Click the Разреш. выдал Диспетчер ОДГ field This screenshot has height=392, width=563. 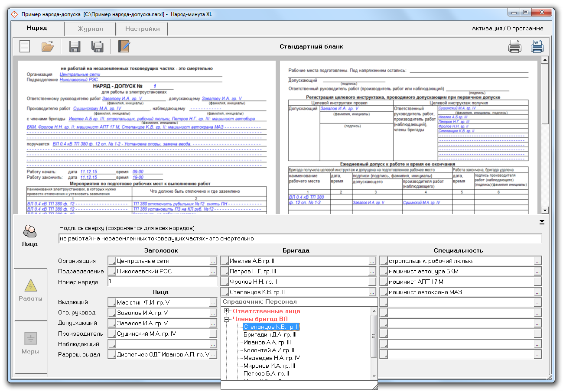[163, 355]
